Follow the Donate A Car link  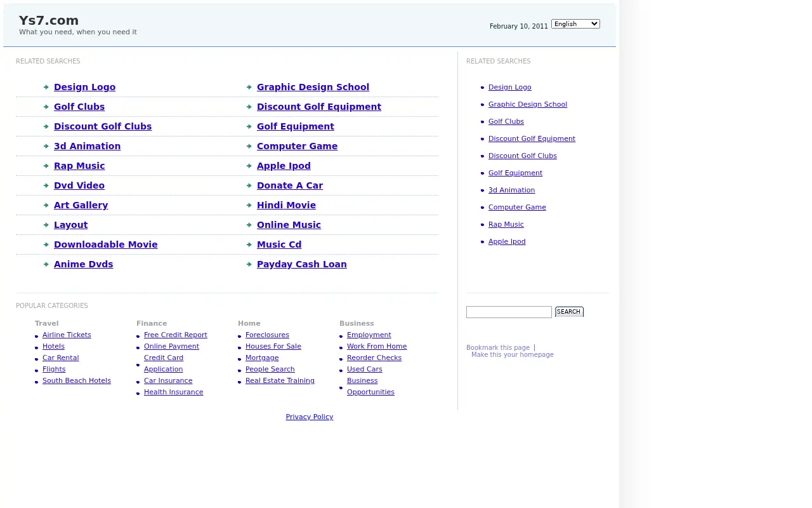pyautogui.click(x=290, y=185)
